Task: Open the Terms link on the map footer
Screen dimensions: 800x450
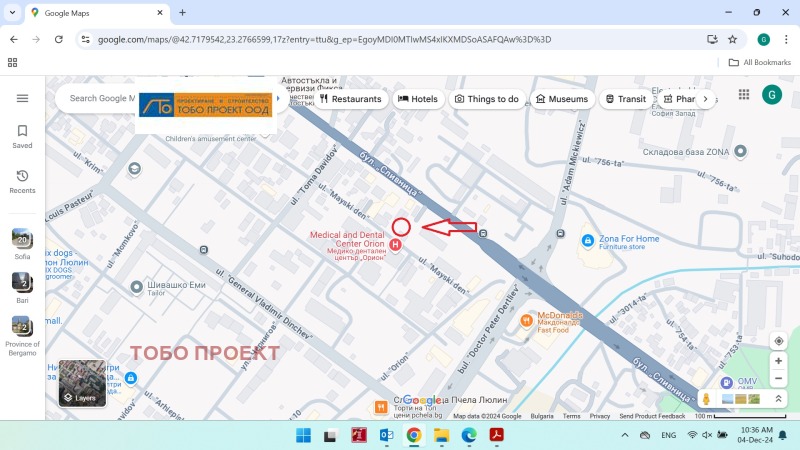Action: pyautogui.click(x=571, y=416)
